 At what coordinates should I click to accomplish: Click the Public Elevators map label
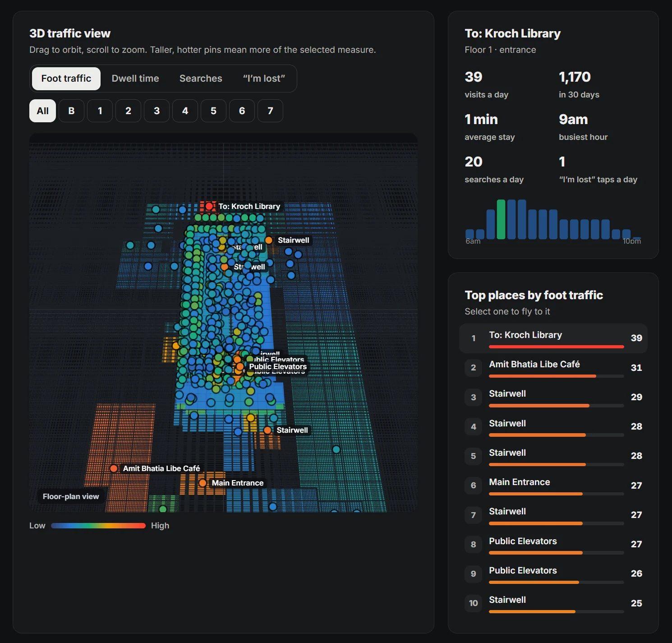coord(278,366)
